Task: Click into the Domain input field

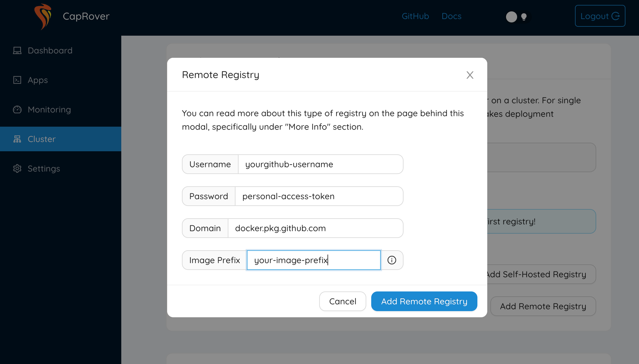Action: click(x=315, y=228)
